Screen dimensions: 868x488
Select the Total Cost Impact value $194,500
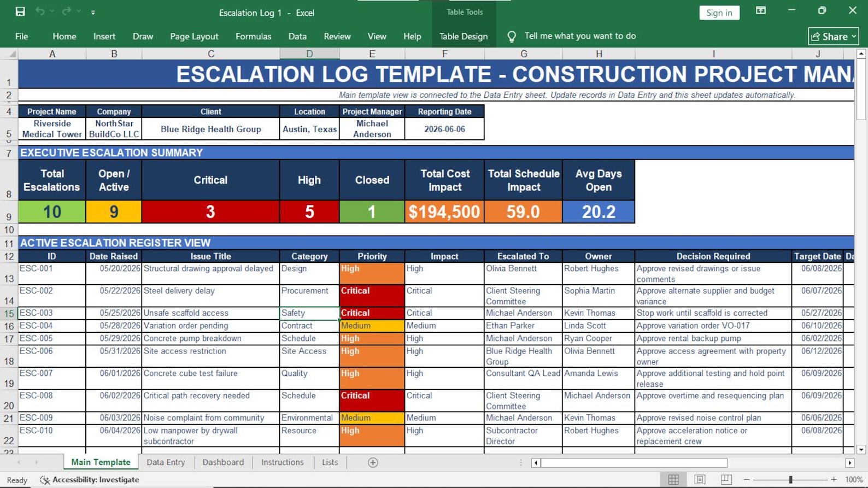pyautogui.click(x=444, y=211)
